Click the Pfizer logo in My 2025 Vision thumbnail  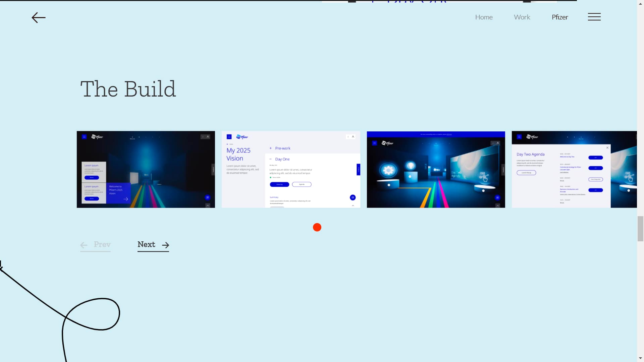click(x=242, y=137)
